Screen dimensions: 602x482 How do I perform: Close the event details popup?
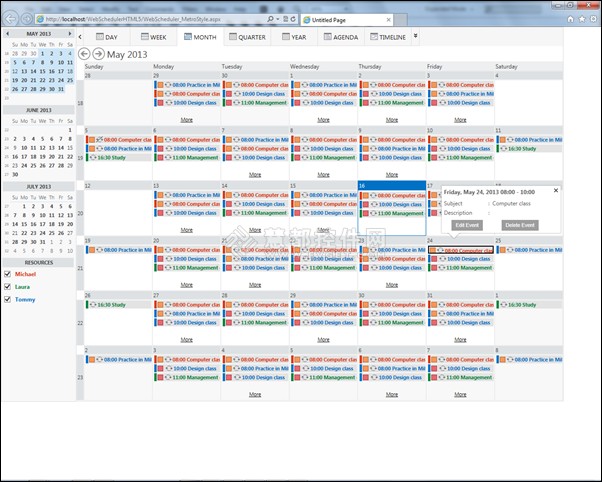[x=556, y=190]
